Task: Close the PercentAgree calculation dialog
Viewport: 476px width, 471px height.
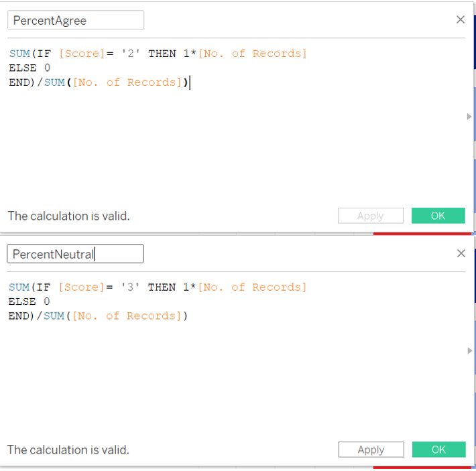Action: 461,20
